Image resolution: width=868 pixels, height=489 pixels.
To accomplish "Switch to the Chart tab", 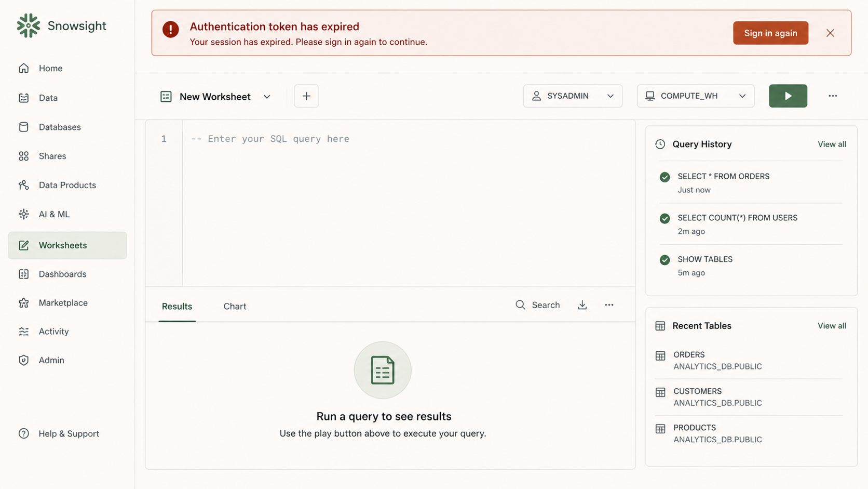I will pyautogui.click(x=235, y=306).
